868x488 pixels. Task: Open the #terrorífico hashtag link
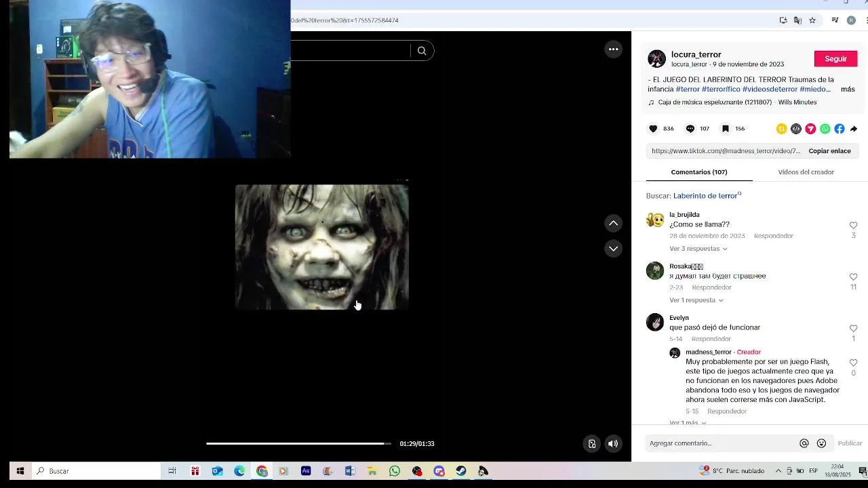(721, 89)
